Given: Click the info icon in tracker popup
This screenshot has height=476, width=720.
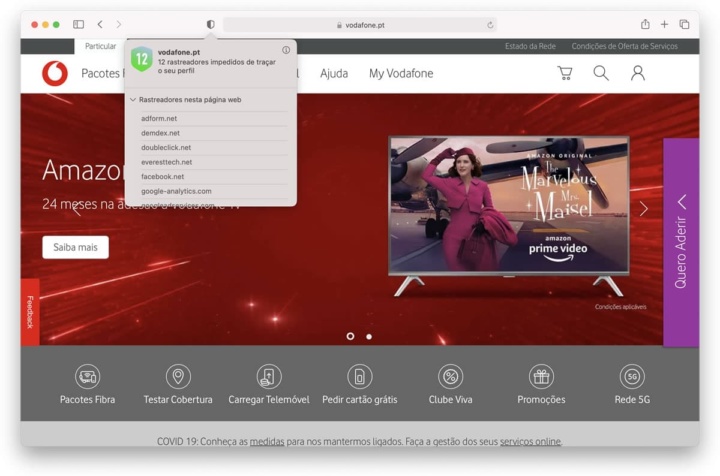Looking at the screenshot, I should (x=286, y=50).
